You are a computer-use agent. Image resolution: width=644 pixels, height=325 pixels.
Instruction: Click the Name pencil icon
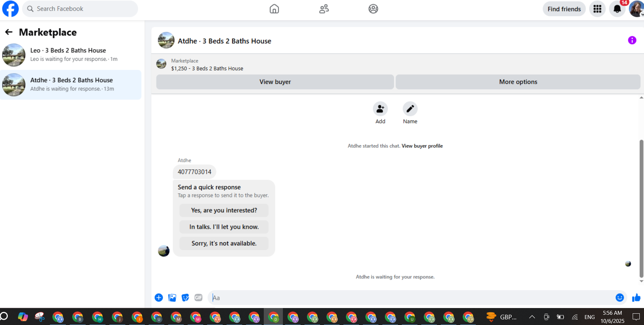pyautogui.click(x=410, y=109)
